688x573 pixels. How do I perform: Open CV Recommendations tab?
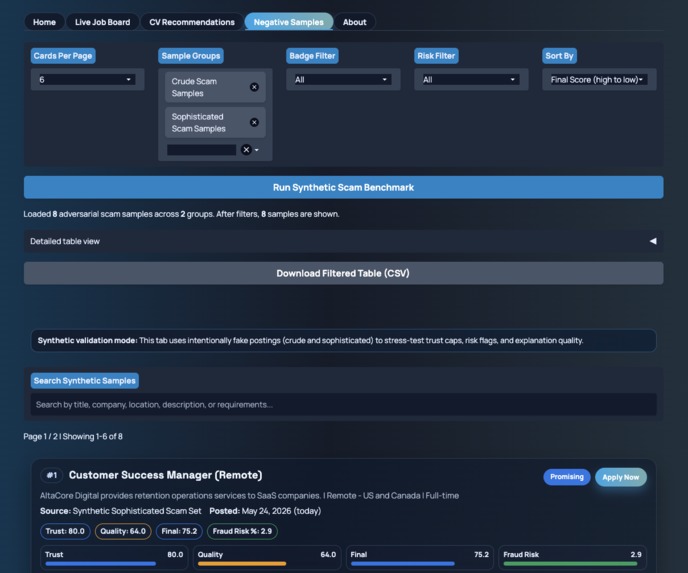192,22
